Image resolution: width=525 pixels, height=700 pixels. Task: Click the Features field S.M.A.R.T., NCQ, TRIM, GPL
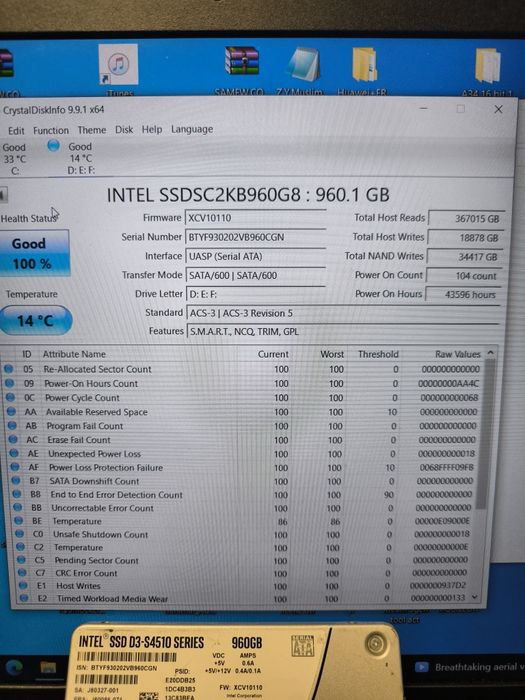pyautogui.click(x=343, y=331)
